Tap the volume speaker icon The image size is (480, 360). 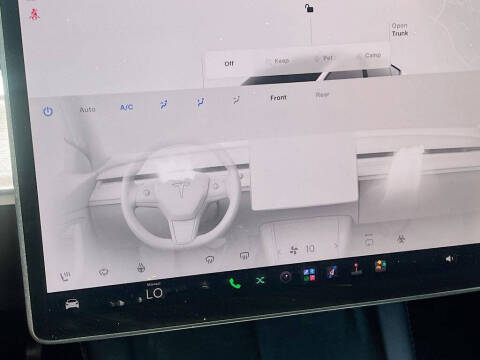[449, 259]
